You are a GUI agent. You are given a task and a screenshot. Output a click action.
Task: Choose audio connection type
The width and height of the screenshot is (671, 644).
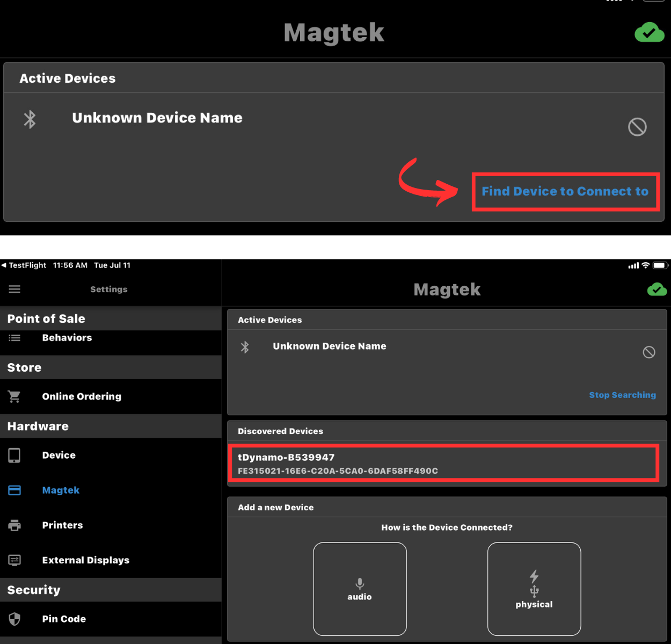coord(360,589)
